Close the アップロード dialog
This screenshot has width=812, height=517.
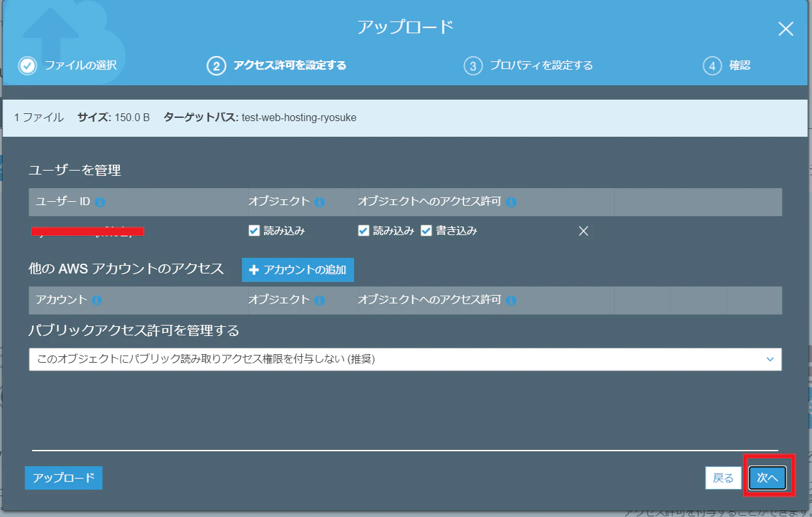coord(786,29)
